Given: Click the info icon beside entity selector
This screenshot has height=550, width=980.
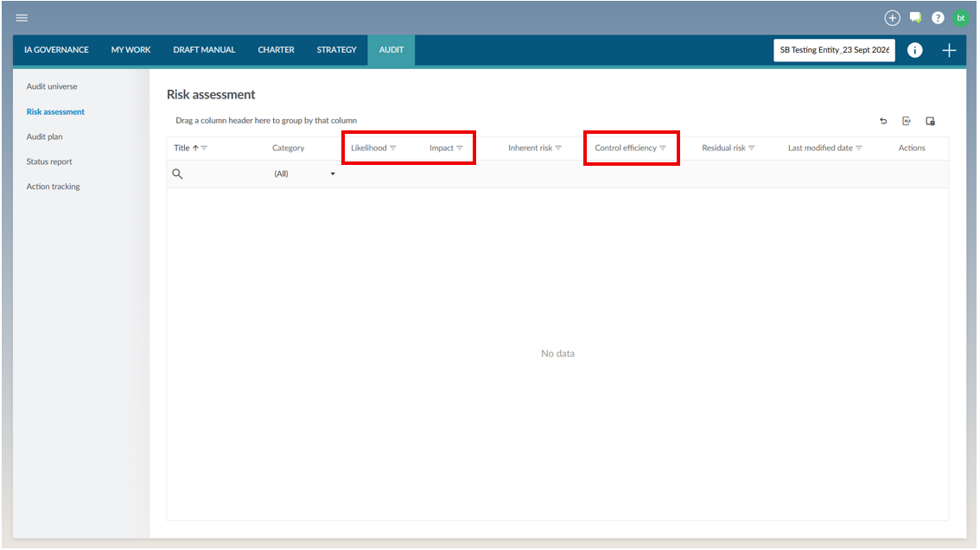Looking at the screenshot, I should [x=914, y=50].
